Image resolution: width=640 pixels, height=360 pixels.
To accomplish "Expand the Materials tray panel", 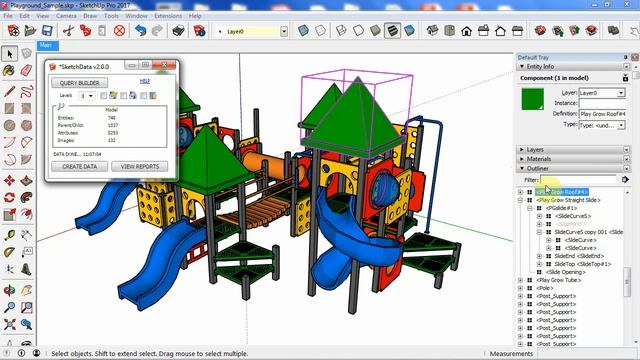I will [522, 159].
